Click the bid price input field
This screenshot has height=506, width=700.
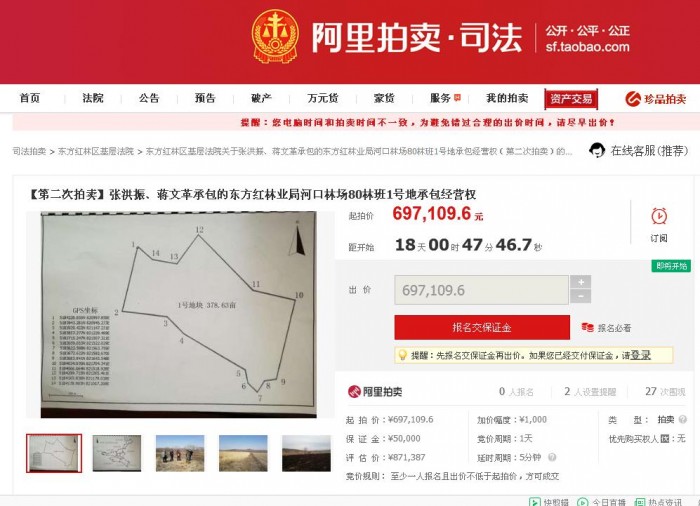click(x=481, y=290)
